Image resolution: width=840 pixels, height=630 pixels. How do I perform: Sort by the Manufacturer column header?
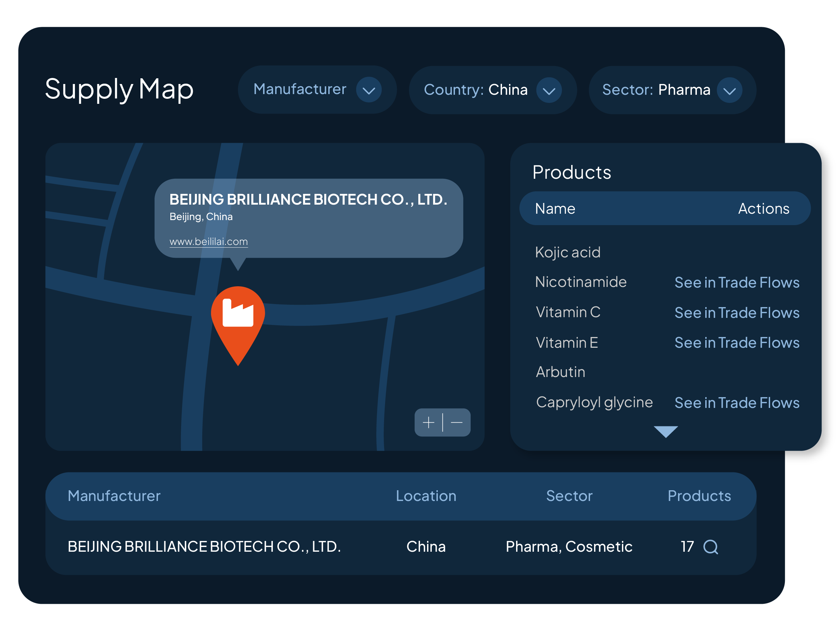(x=114, y=496)
